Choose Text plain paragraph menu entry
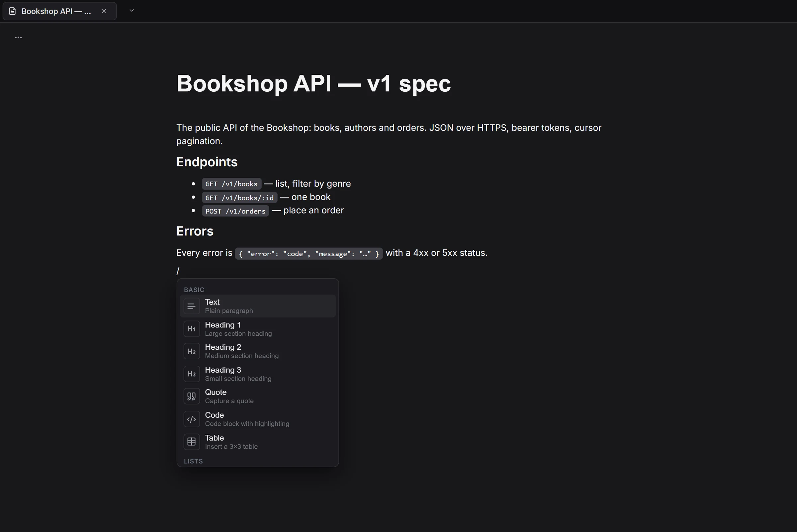The width and height of the screenshot is (797, 532). 257,306
